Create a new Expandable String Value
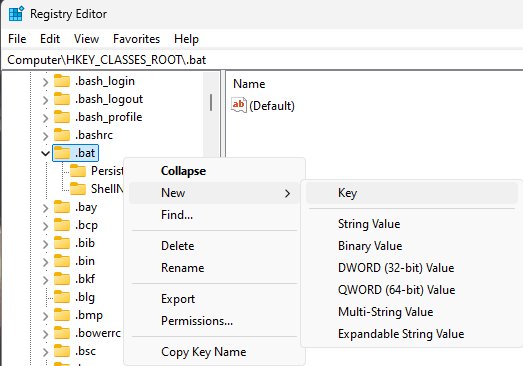Image resolution: width=523 pixels, height=366 pixels. pos(412,334)
